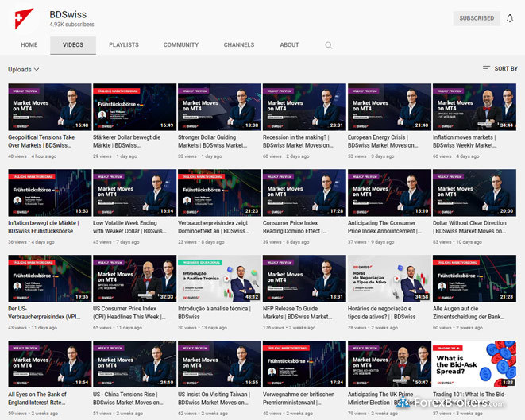Play US - China Tensions Rise thumbnail
This screenshot has height=420, width=525.
pyautogui.click(x=134, y=364)
